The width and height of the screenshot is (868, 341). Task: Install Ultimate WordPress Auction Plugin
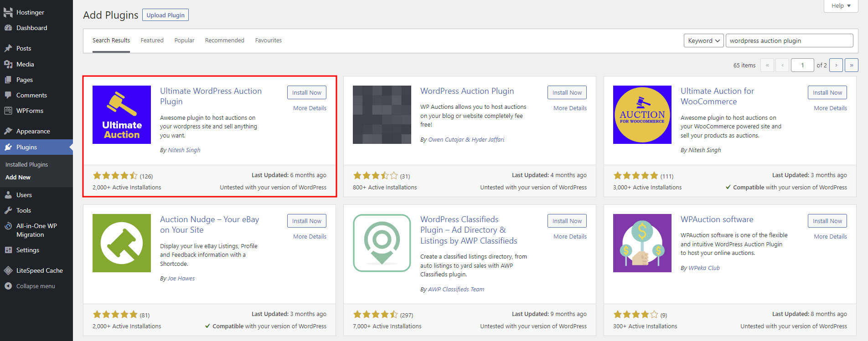[x=306, y=92]
